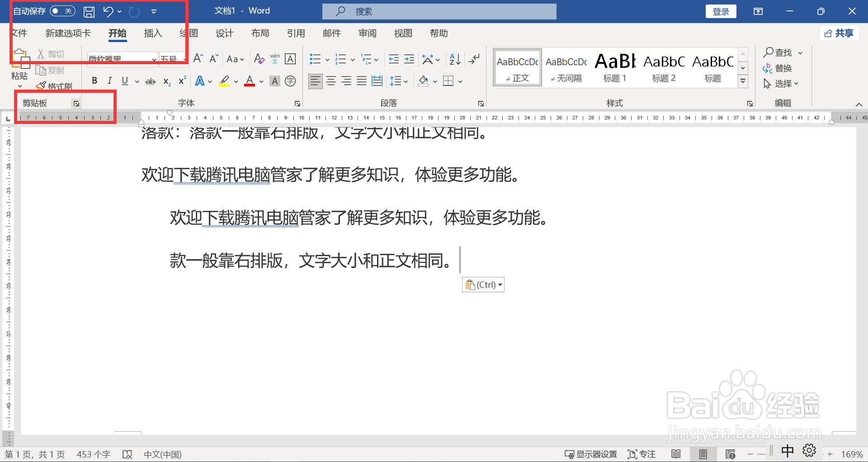Click the Character Border icon
The height and width of the screenshot is (462, 868).
pos(290,59)
